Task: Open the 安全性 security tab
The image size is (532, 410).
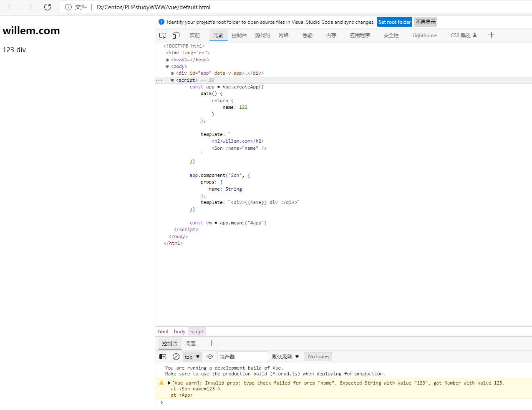Action: (x=391, y=35)
